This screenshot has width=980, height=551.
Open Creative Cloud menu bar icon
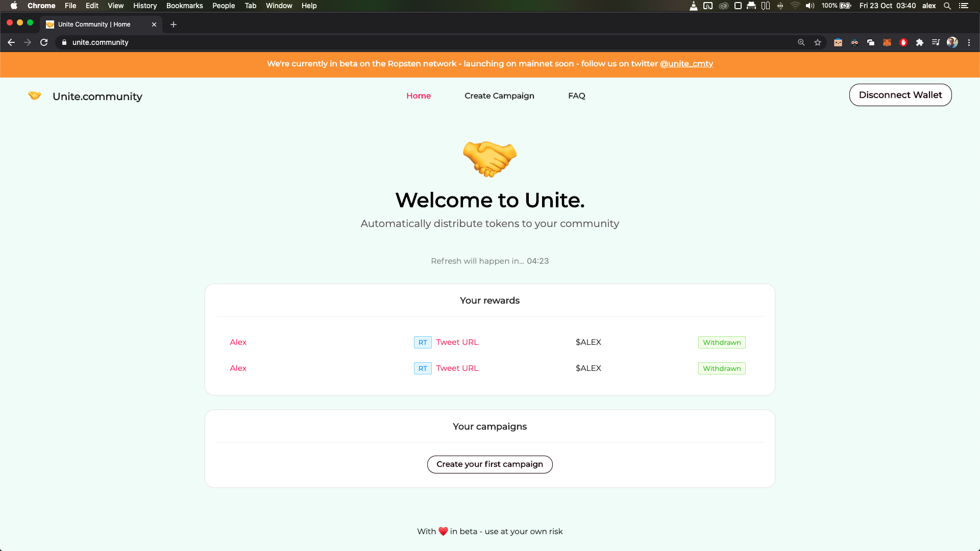[x=724, y=6]
